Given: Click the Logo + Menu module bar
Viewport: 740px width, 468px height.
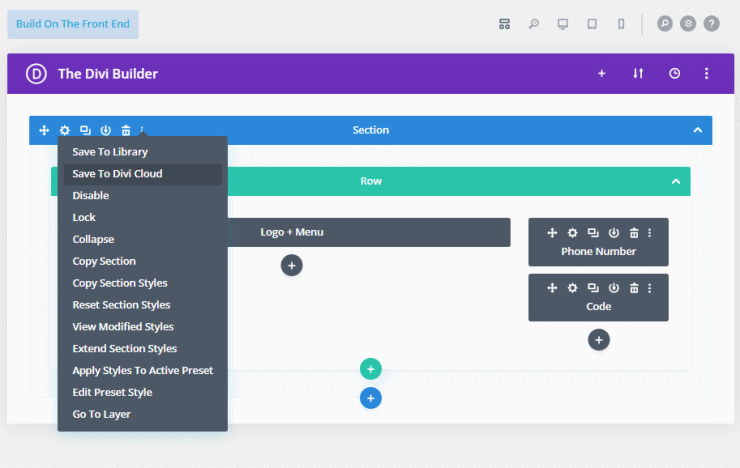Looking at the screenshot, I should pyautogui.click(x=369, y=232).
